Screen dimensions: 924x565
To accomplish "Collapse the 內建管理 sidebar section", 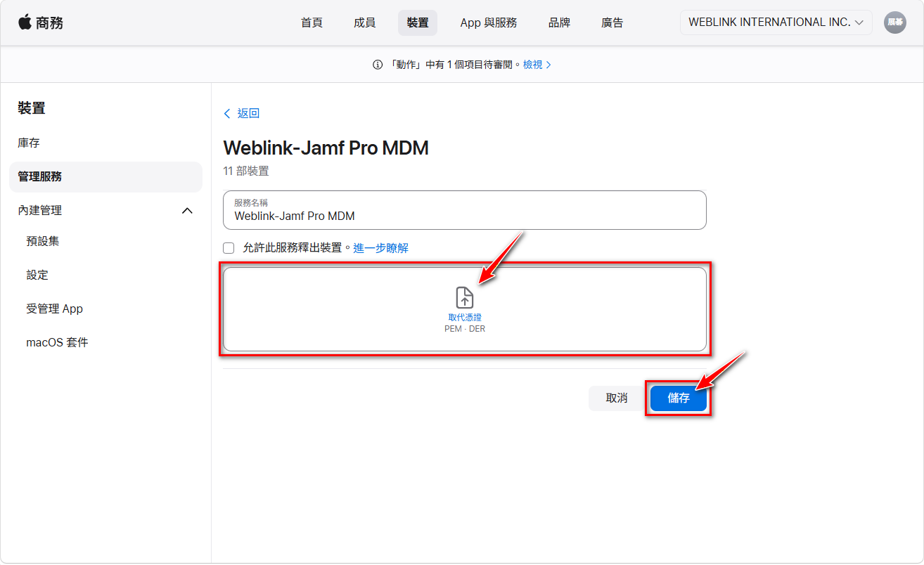I will [187, 211].
